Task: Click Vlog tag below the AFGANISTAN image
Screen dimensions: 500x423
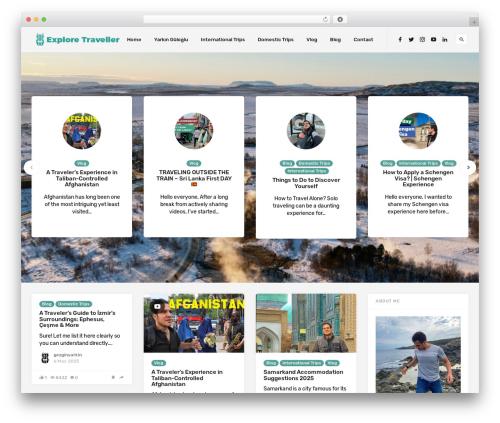Action: [159, 363]
